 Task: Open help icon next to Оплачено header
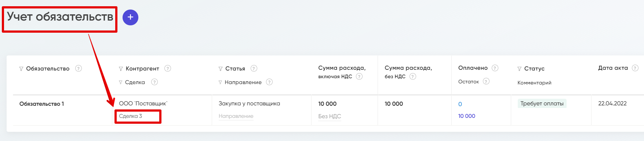pyautogui.click(x=495, y=68)
